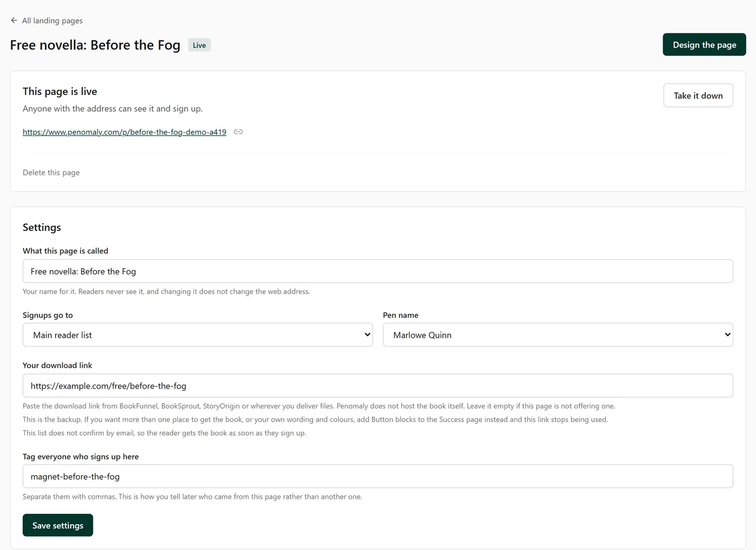Viewport: 756px width, 550px height.
Task: Click the 'Your download link' label
Action: pos(57,365)
